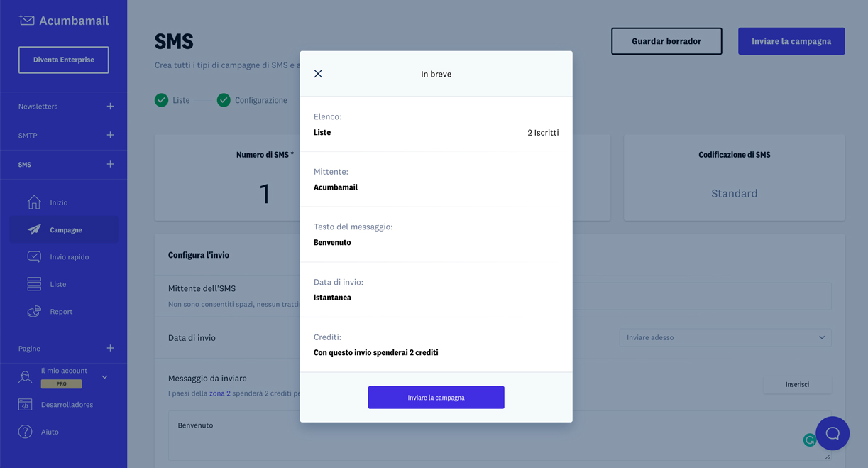Image resolution: width=868 pixels, height=468 pixels.
Task: Open the Report chart icon
Action: [34, 311]
